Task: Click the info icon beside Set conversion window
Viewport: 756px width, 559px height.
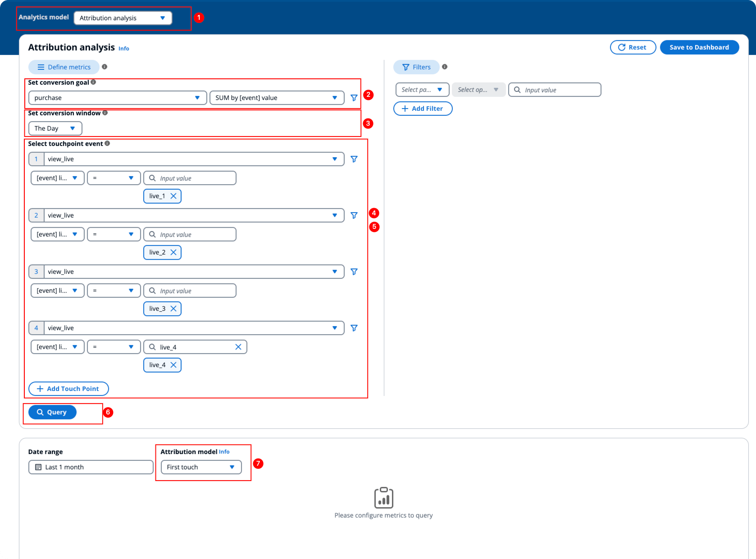Action: point(105,113)
